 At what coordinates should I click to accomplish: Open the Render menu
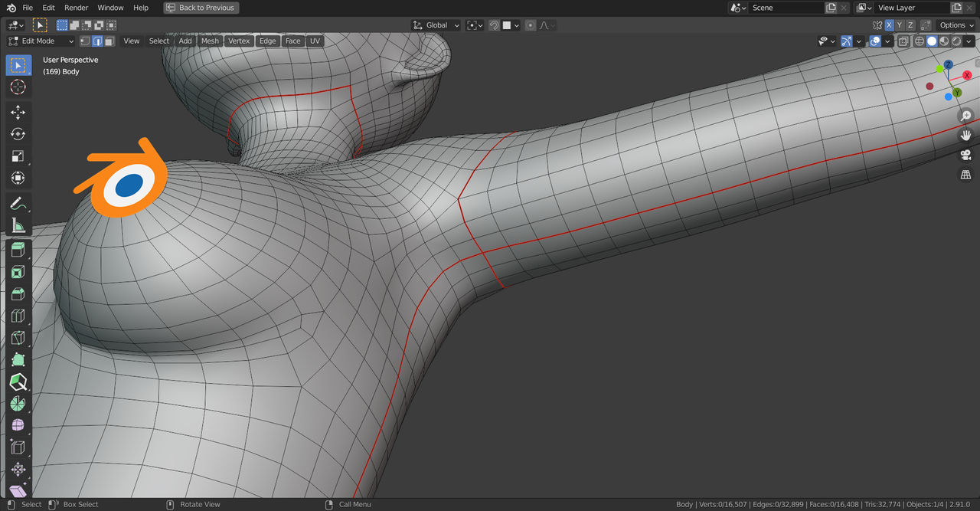77,8
